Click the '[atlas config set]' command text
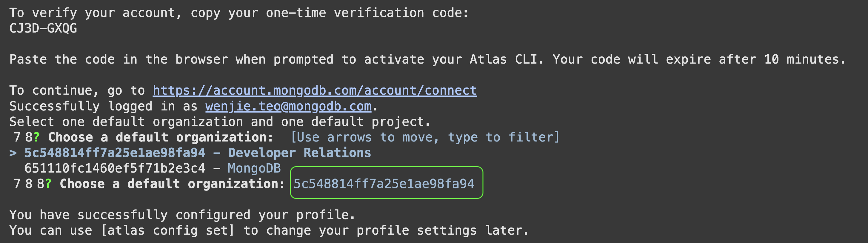The width and height of the screenshot is (868, 243). [x=167, y=230]
